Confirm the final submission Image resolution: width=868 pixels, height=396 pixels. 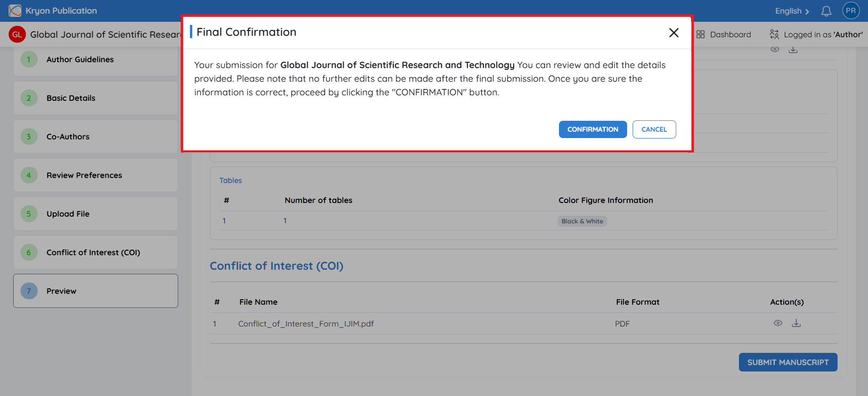593,129
